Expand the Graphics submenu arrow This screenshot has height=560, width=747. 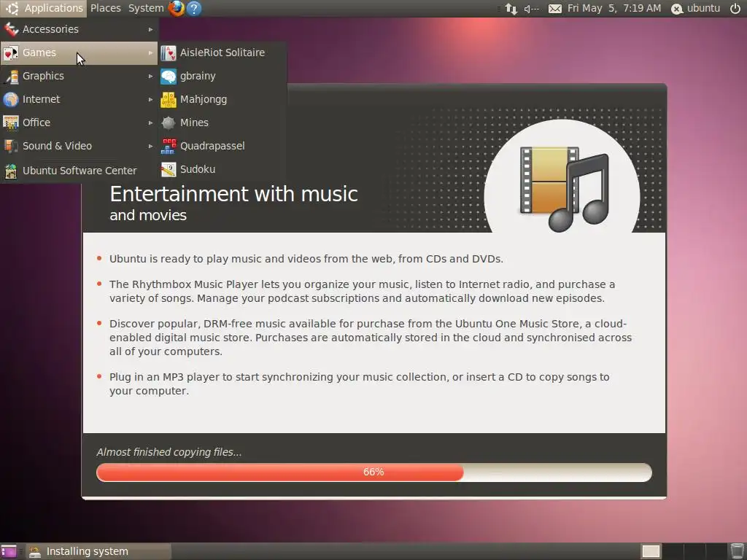point(150,76)
